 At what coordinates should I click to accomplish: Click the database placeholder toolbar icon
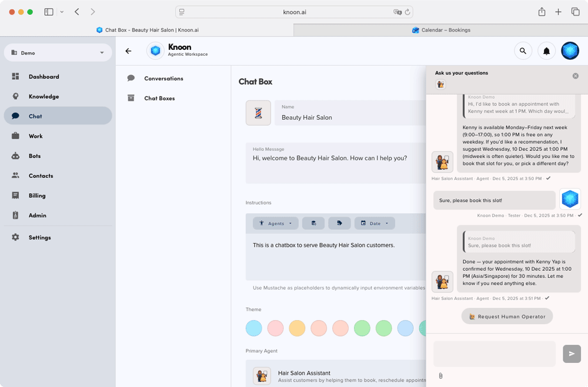313,223
